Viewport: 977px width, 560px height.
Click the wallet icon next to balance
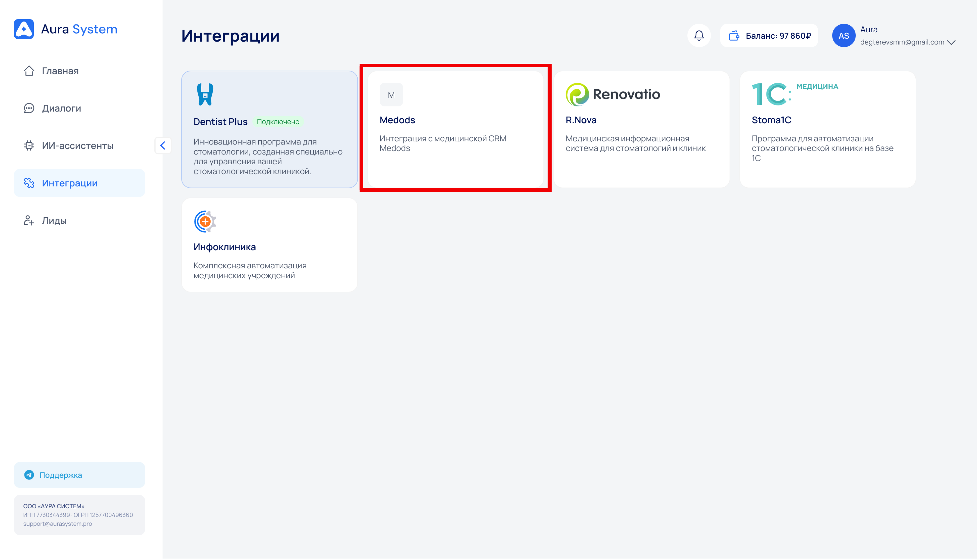point(734,36)
